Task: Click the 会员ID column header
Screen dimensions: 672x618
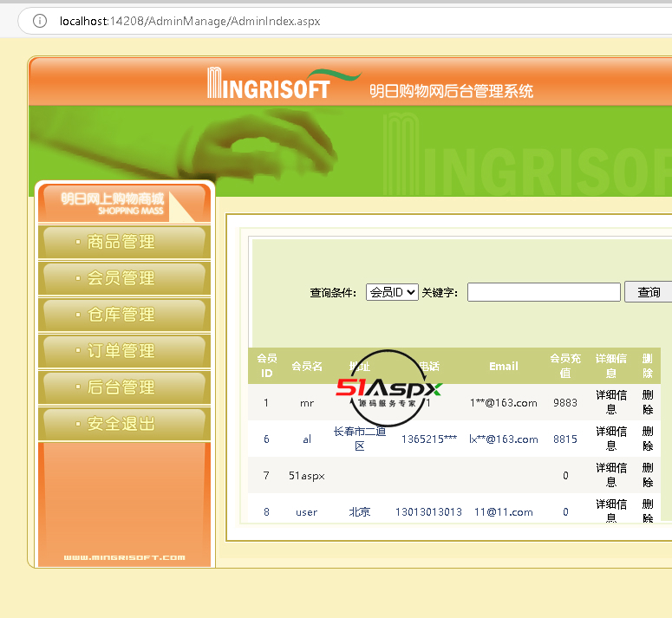Action: (x=266, y=366)
